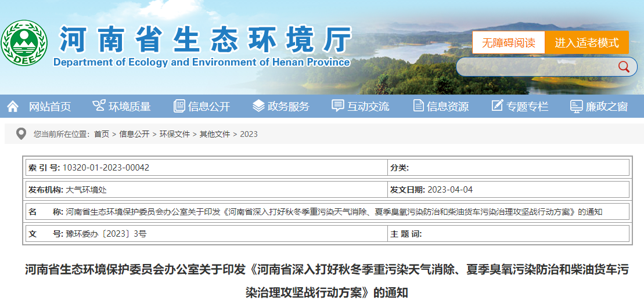
Task: Click the 索引号 field label
Action: [44, 168]
